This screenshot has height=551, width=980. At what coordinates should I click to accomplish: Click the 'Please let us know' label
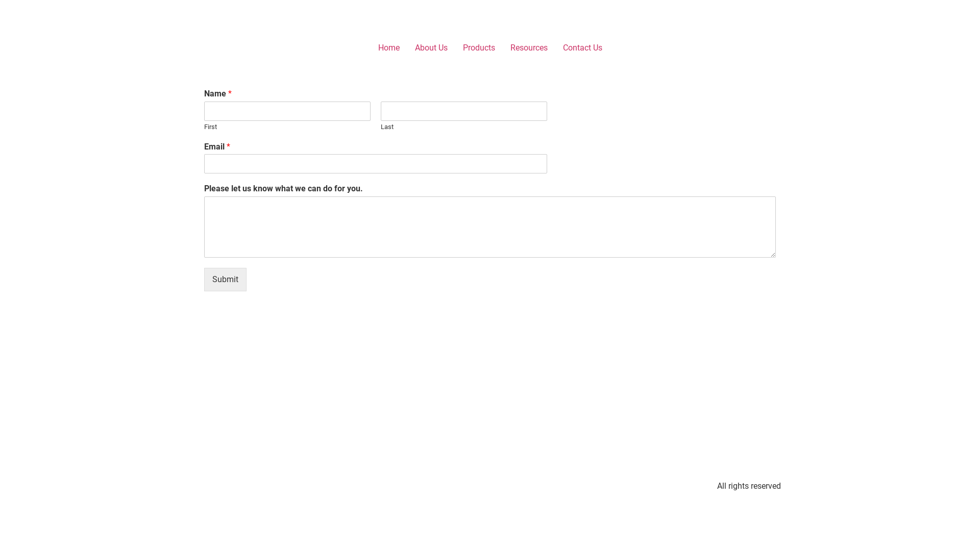tap(283, 189)
